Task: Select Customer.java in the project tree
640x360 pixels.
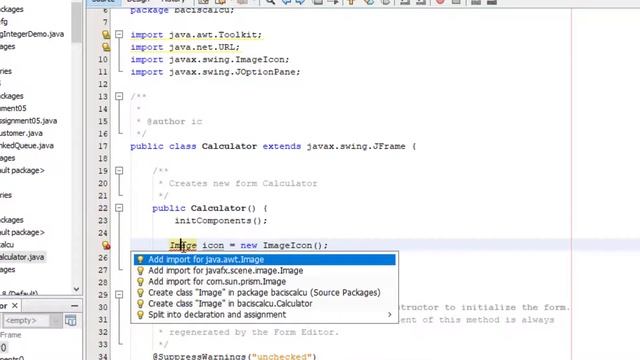Action: (x=21, y=133)
